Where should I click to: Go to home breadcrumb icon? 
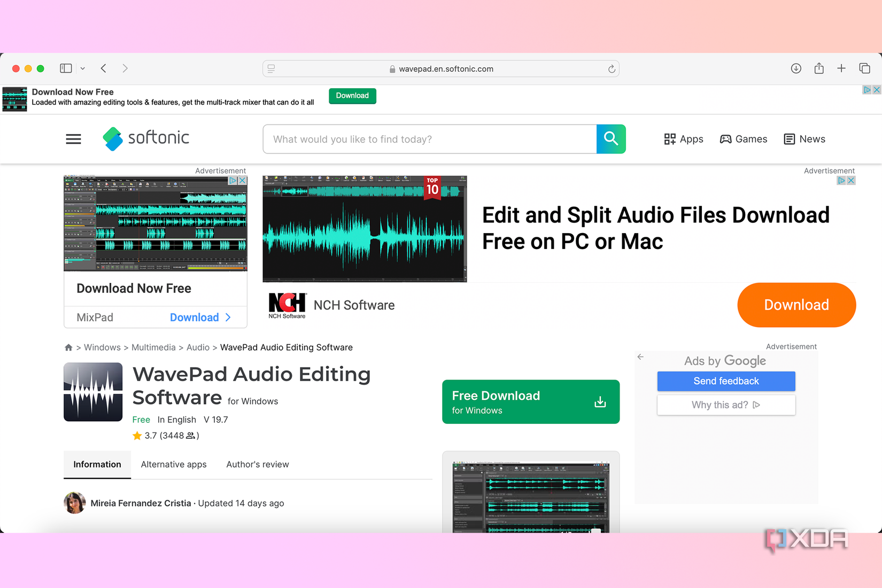tap(68, 347)
